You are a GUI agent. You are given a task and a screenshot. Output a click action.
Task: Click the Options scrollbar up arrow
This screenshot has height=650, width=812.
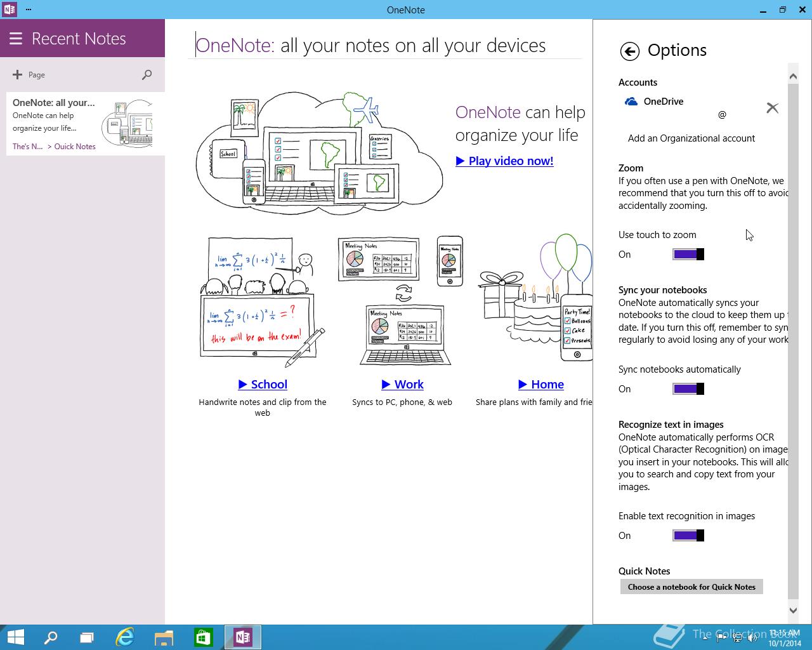tap(793, 76)
